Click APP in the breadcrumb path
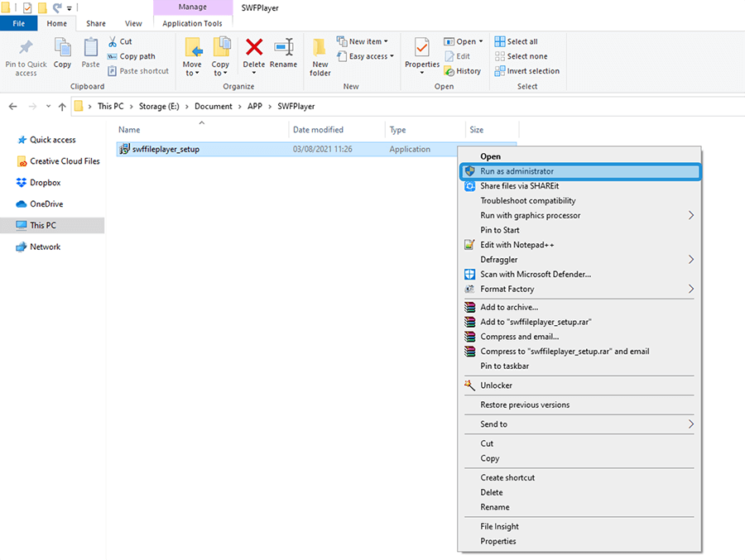Image resolution: width=745 pixels, height=560 pixels. coord(255,107)
